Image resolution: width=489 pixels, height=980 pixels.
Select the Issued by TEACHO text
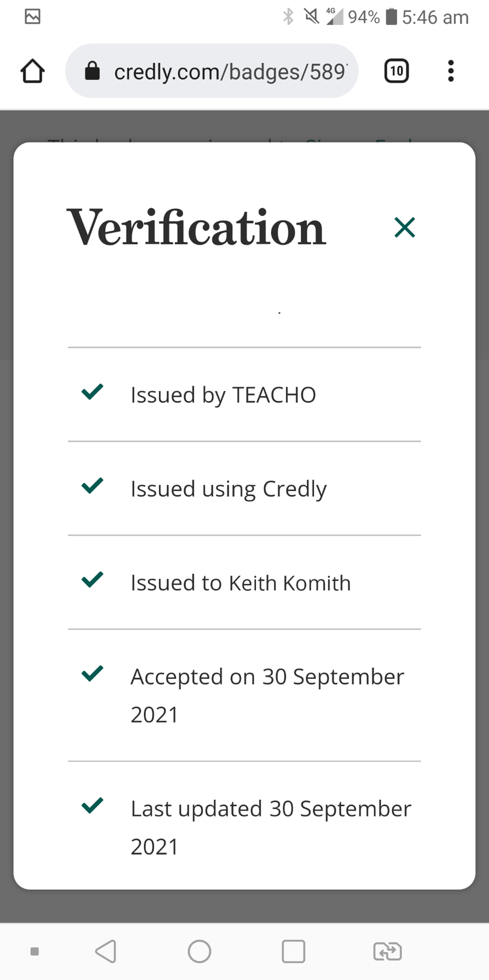(x=223, y=395)
